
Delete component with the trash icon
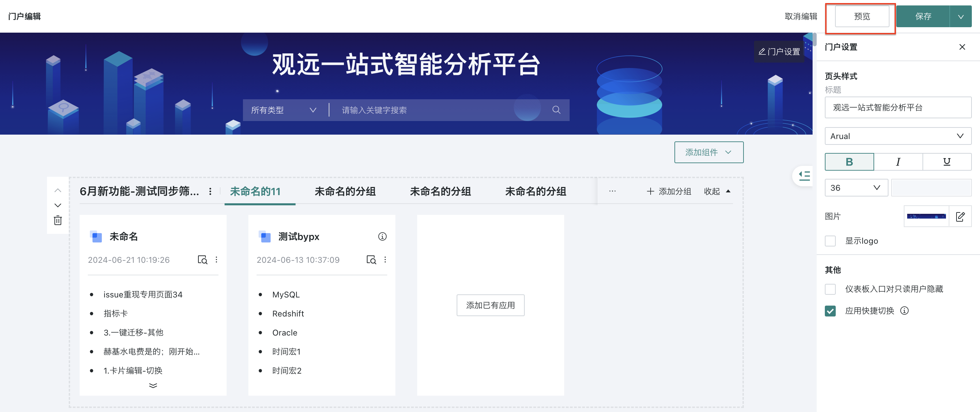[58, 220]
